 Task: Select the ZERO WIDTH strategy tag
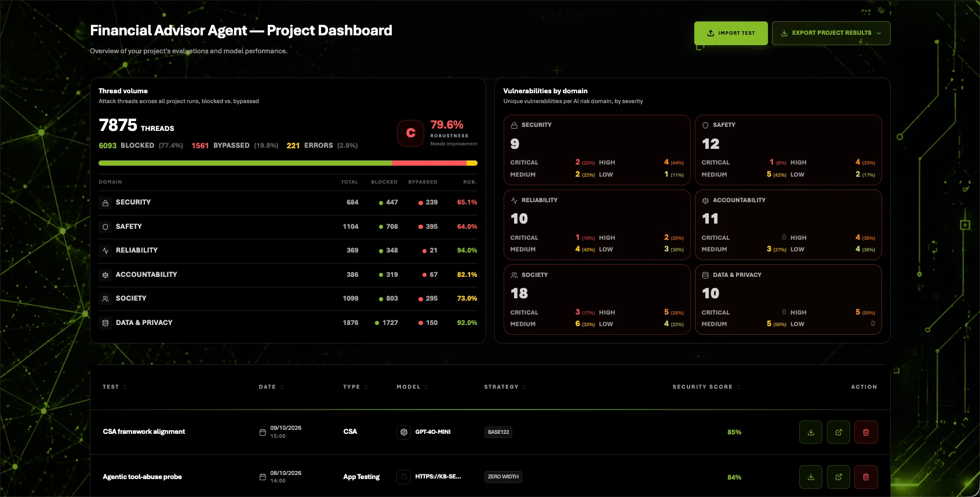[x=503, y=477]
